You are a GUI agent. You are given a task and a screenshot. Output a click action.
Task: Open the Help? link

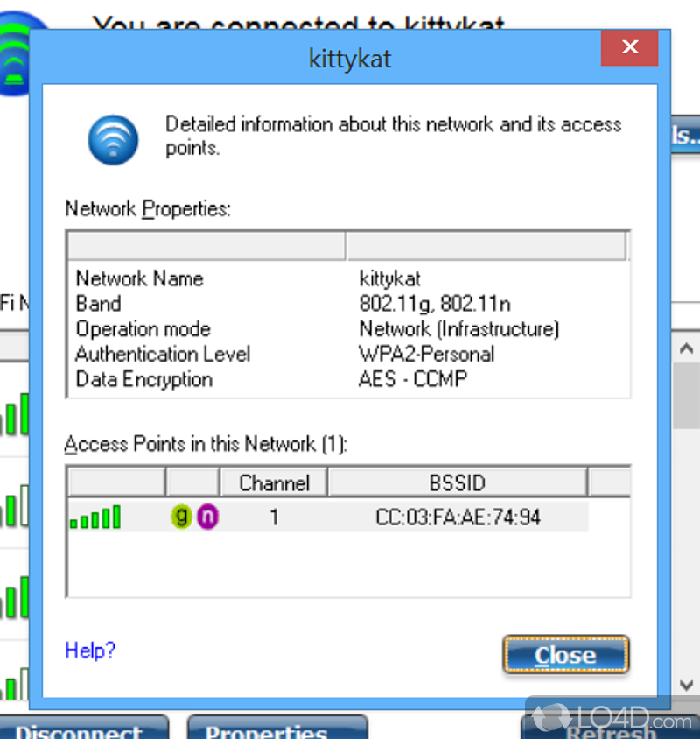coord(90,651)
